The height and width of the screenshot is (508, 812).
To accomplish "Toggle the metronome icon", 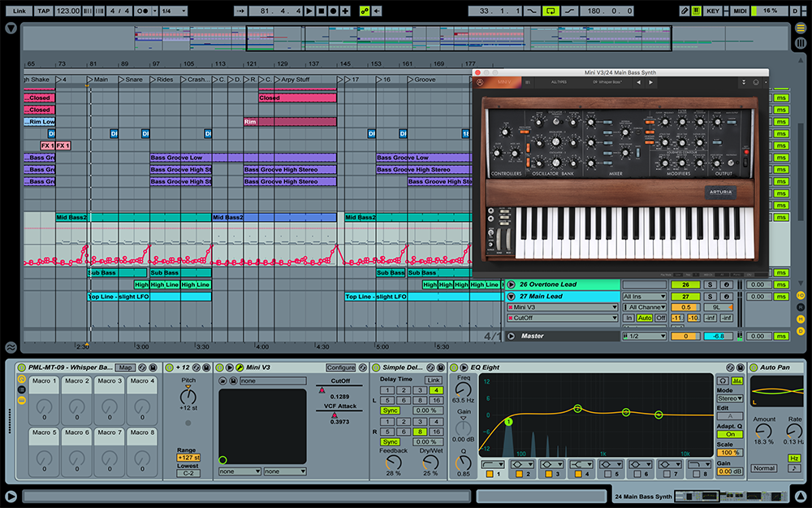I will 144,11.
